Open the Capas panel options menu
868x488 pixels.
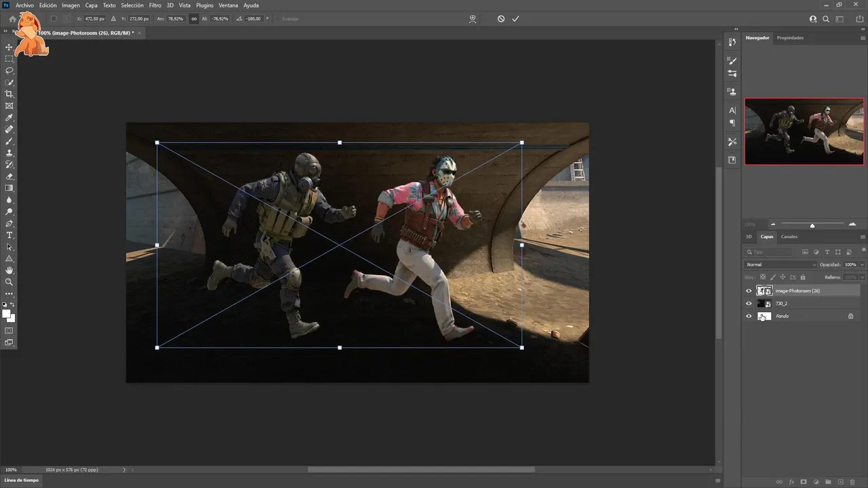[x=863, y=237]
